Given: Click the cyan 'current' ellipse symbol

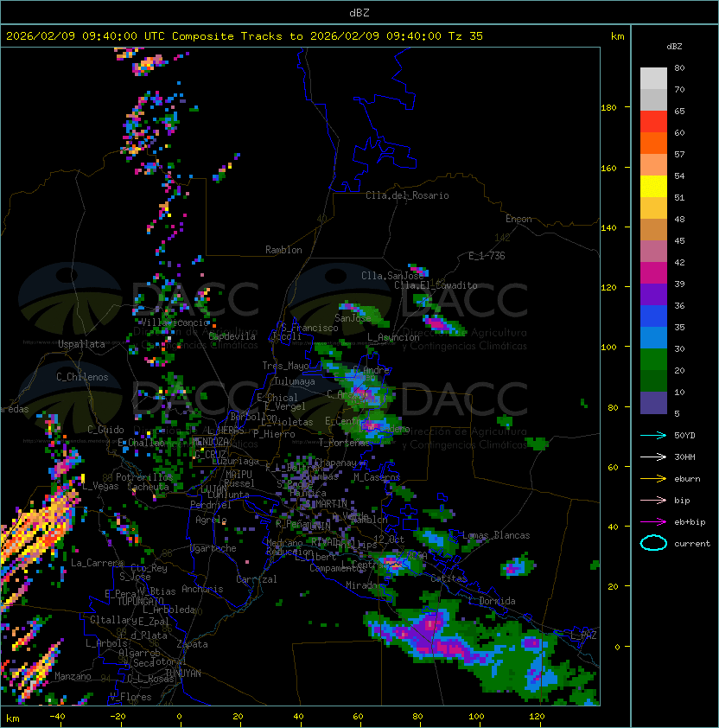Looking at the screenshot, I should [653, 543].
